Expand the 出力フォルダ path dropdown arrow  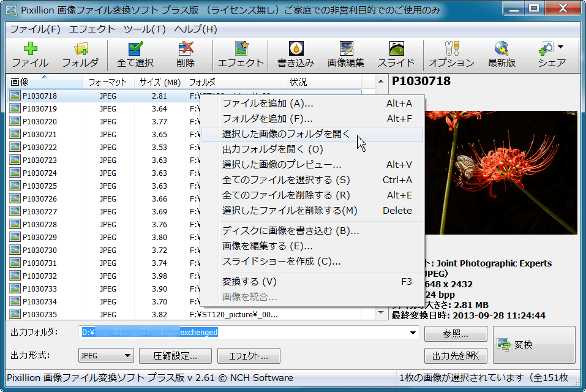point(413,332)
